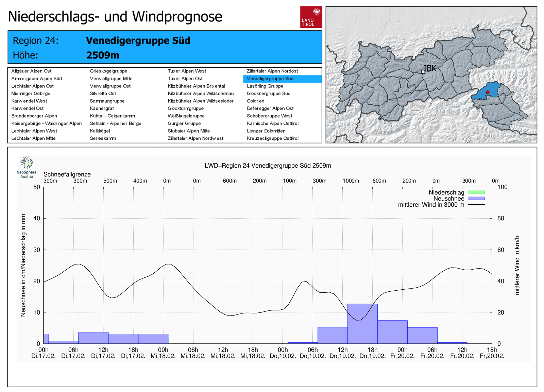
Task: Click the IBK square marker on map
Action: click(x=423, y=72)
